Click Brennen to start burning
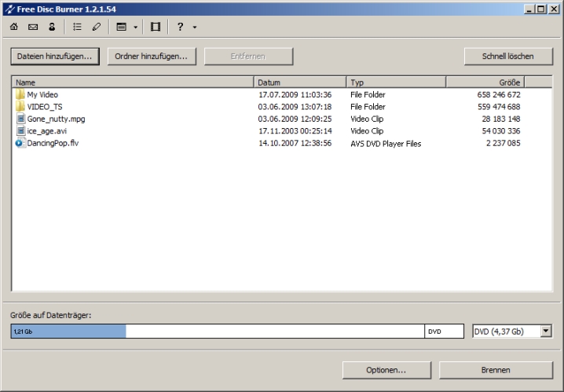564x392 pixels. [496, 370]
